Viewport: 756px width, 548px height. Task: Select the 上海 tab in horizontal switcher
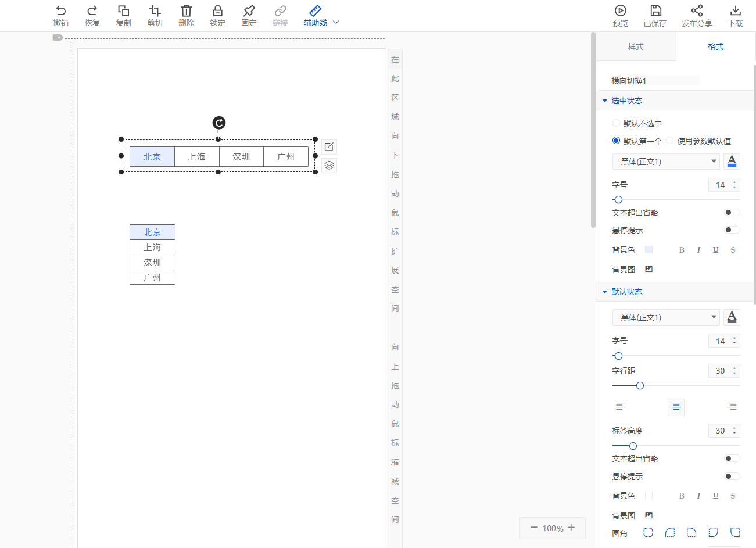pos(197,157)
